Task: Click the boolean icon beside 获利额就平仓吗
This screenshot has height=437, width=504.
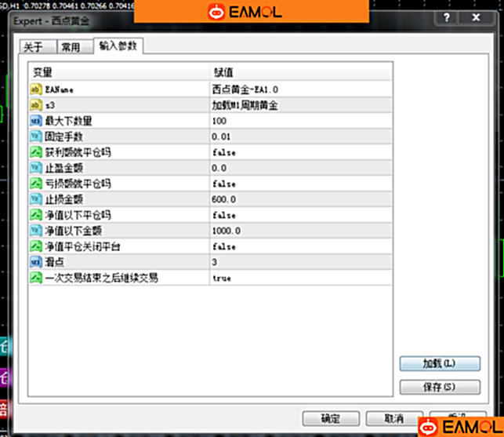Action: (36, 152)
